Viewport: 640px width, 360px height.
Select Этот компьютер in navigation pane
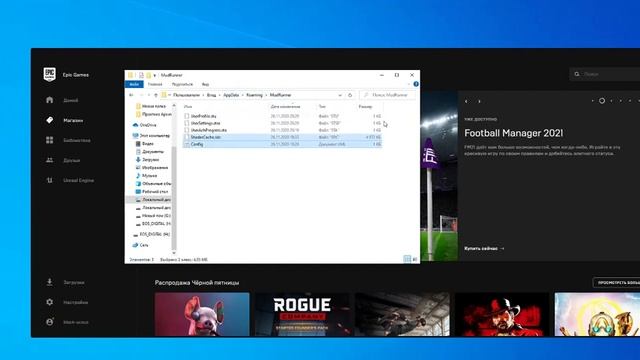pyautogui.click(x=151, y=136)
